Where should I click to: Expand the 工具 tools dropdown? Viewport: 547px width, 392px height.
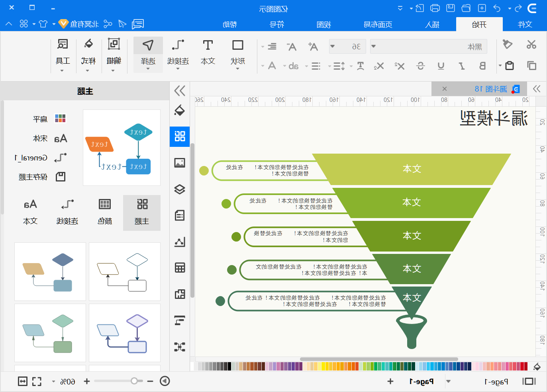[x=62, y=71]
